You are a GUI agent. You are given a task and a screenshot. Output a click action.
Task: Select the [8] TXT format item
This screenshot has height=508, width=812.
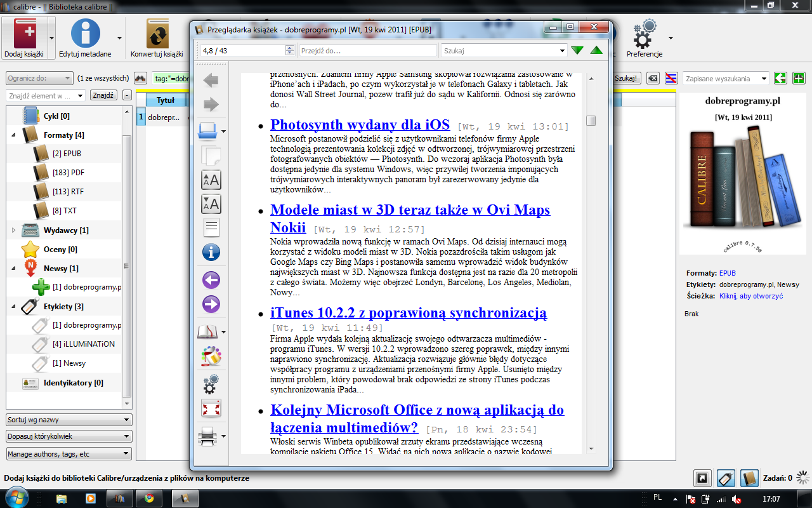[65, 211]
